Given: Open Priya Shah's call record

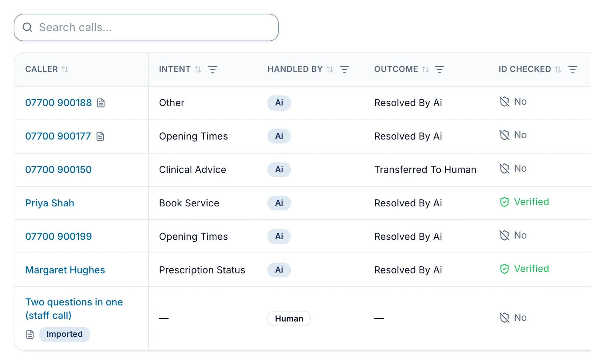Looking at the screenshot, I should pos(50,203).
